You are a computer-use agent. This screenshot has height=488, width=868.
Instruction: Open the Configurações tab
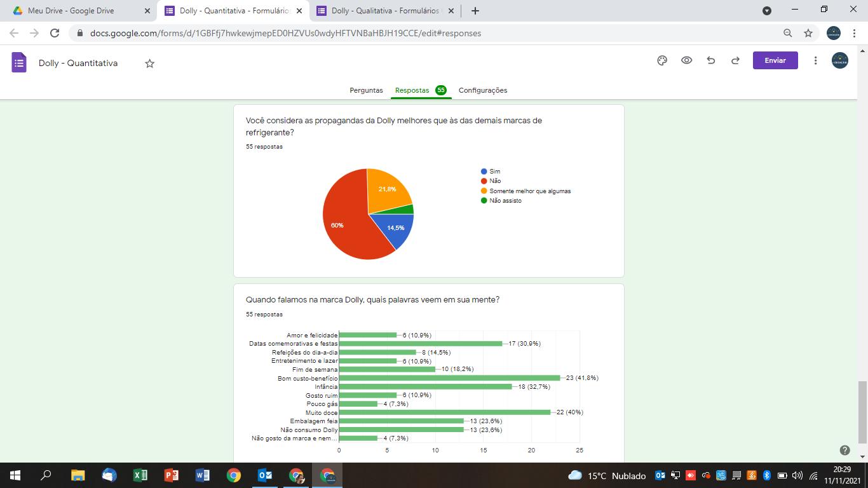[x=483, y=90]
